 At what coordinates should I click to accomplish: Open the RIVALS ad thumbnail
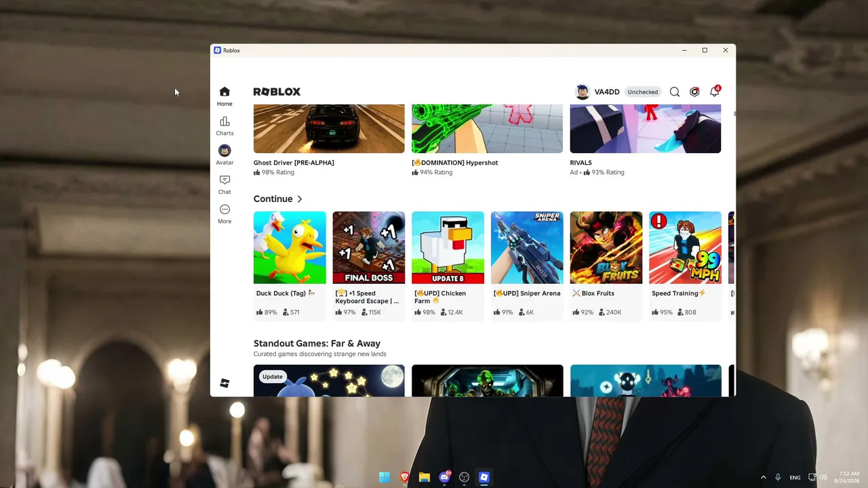point(646,129)
